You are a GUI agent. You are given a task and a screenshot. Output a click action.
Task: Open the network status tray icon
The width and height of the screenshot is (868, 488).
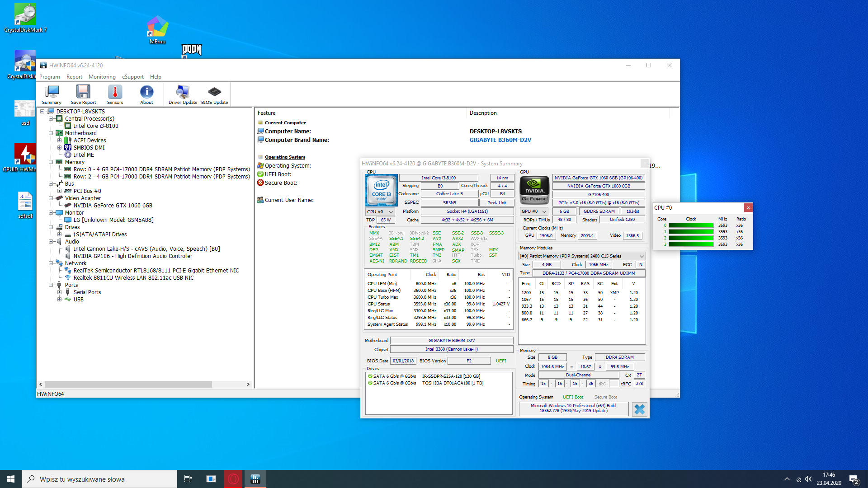798,479
